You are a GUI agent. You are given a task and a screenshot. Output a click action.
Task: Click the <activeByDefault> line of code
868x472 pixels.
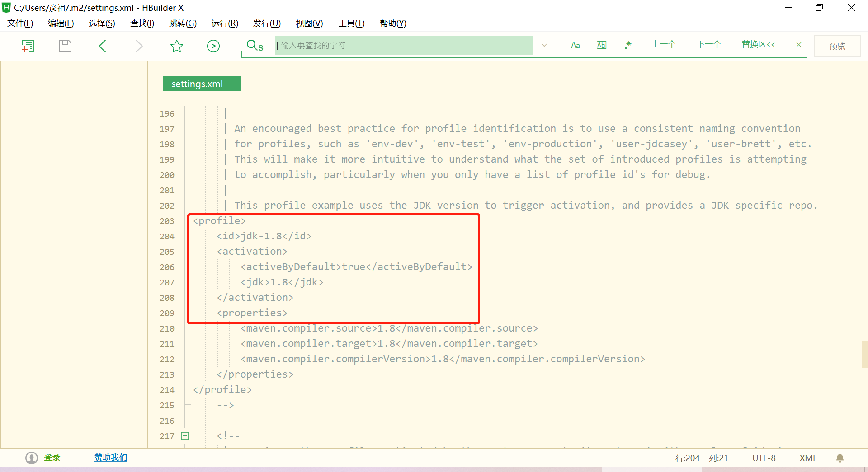coord(356,266)
